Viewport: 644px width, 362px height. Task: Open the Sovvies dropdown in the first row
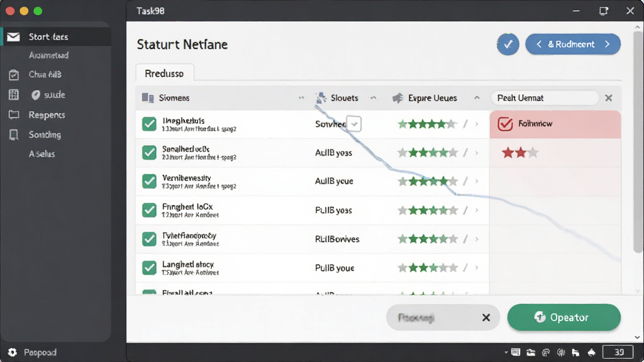[x=354, y=124]
